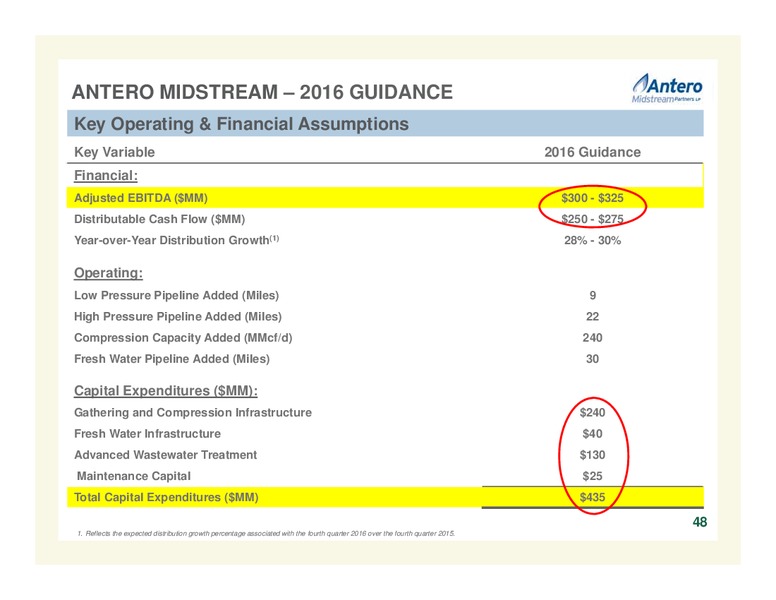This screenshot has width=776, height=600.
Task: Click the 'Adjusted EBITDA ($MM)' row label
Action: [x=141, y=198]
